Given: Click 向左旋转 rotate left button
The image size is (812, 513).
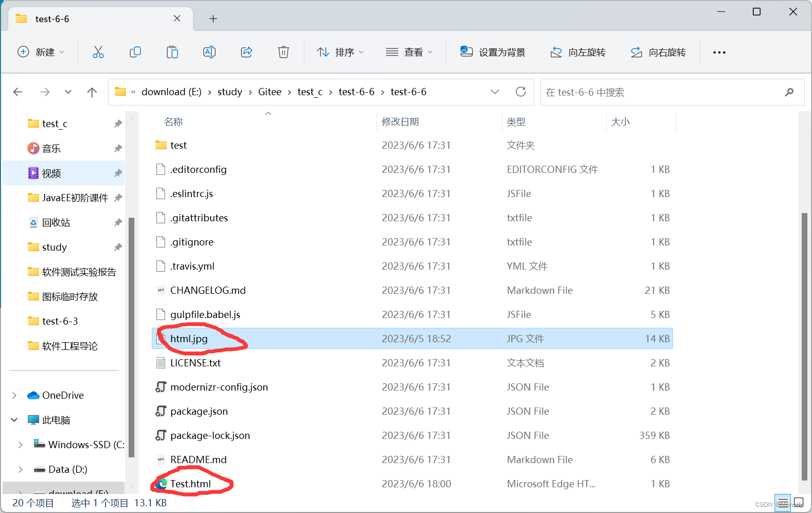Looking at the screenshot, I should (x=578, y=52).
